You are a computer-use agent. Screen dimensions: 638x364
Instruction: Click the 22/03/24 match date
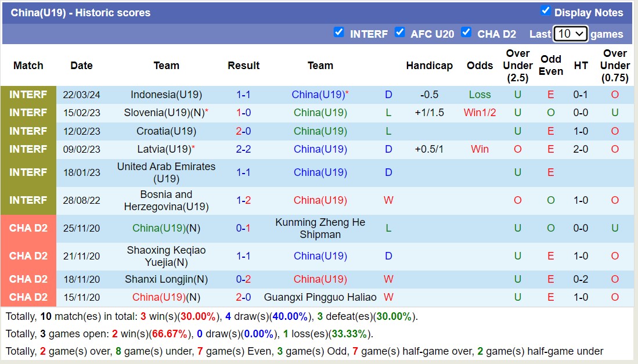click(81, 95)
